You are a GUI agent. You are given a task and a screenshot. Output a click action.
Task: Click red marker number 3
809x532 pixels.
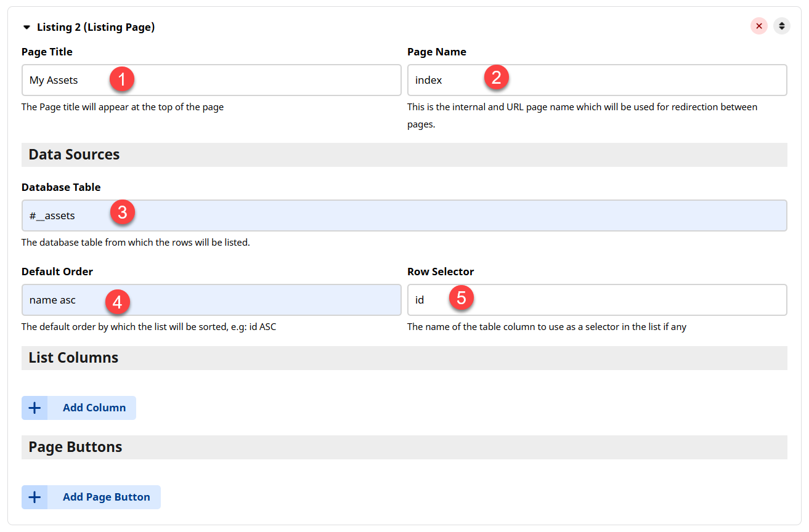click(122, 212)
